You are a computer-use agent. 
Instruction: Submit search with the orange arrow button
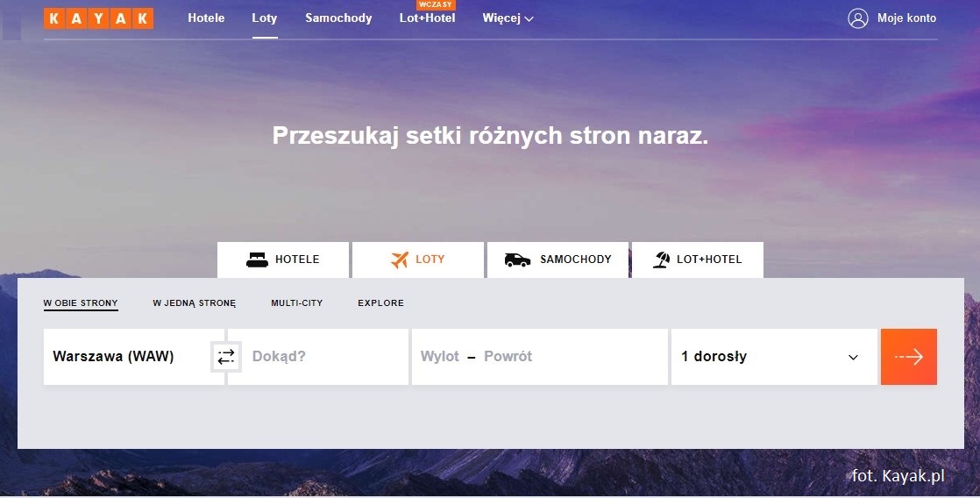(x=909, y=357)
